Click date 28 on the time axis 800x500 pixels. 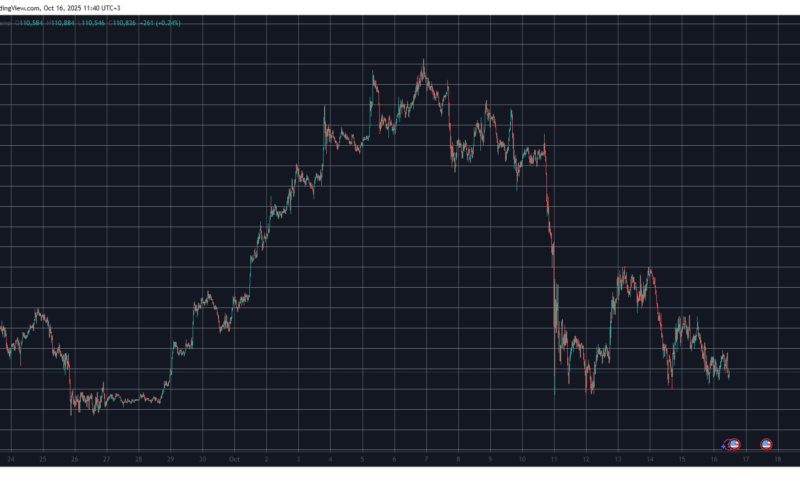click(138, 459)
